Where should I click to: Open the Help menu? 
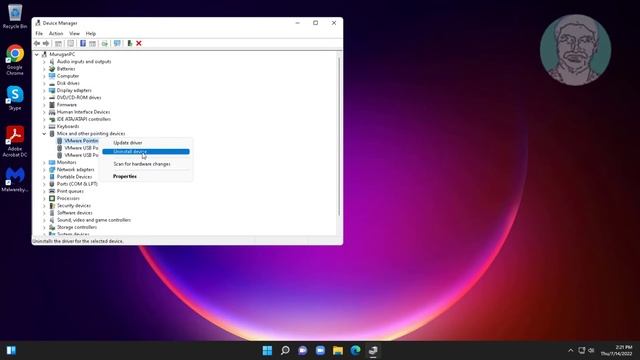tap(91, 33)
